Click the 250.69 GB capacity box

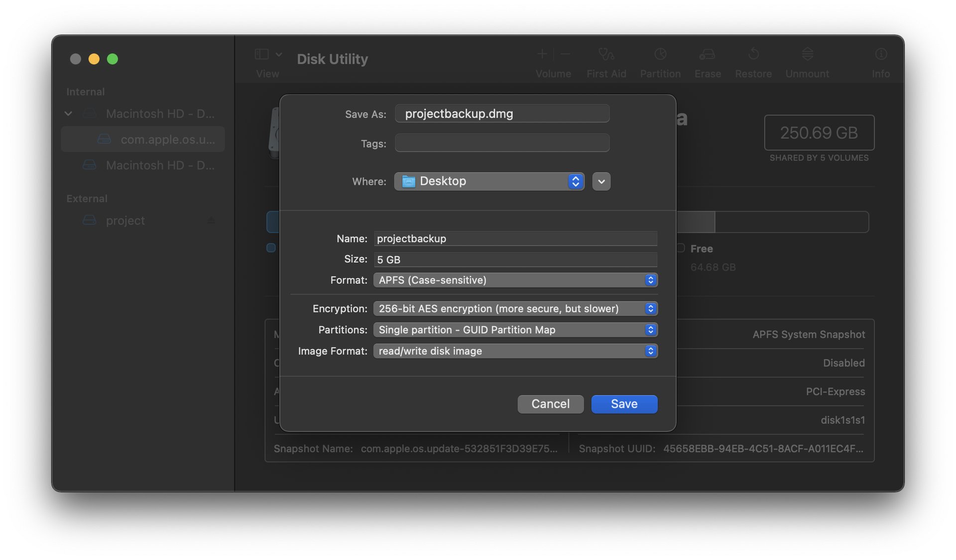tap(819, 132)
